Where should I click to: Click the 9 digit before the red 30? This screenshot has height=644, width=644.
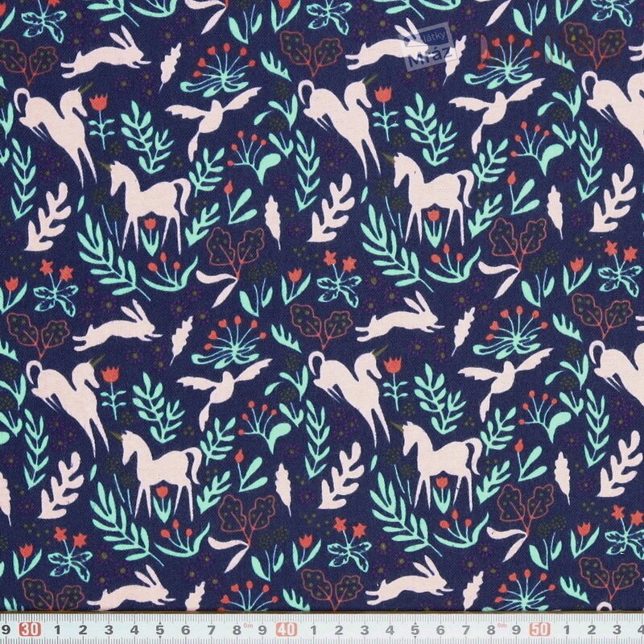point(6,628)
